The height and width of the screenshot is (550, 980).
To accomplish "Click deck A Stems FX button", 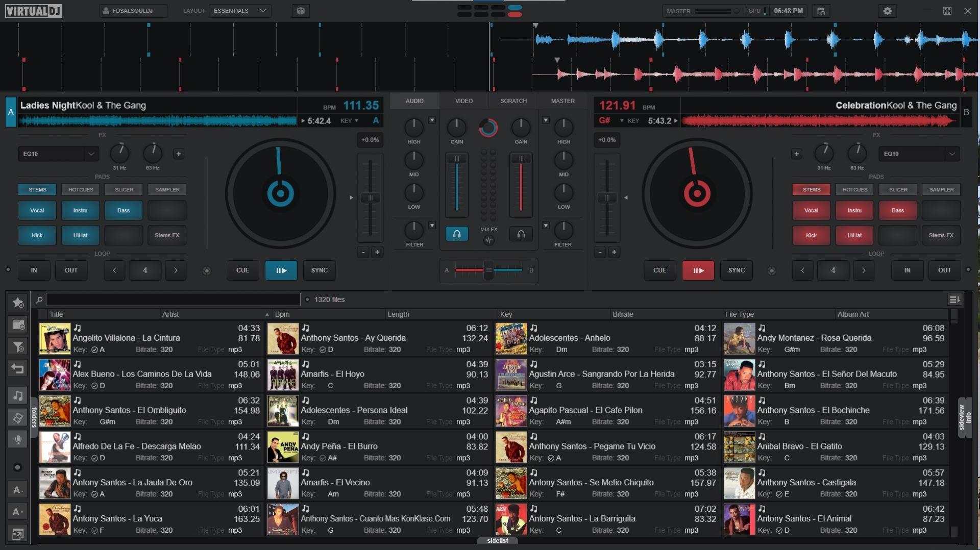I will 167,235.
